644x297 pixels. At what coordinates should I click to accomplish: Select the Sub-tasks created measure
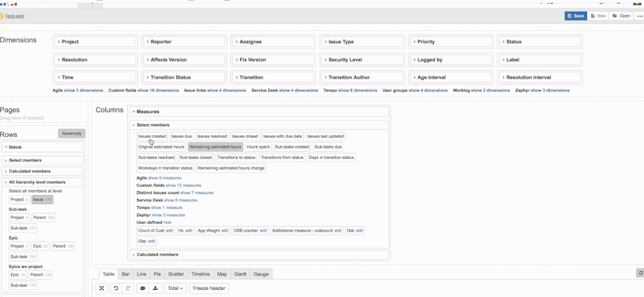292,147
